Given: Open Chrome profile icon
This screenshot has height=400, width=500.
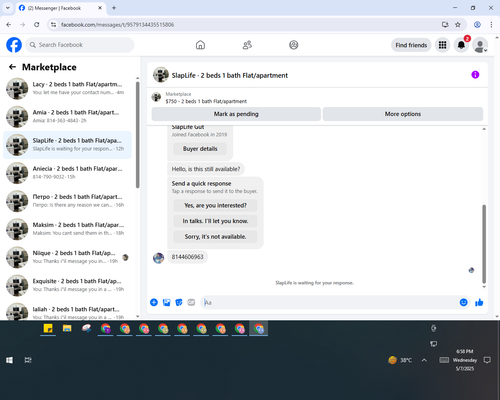Looking at the screenshot, I should tap(477, 25).
